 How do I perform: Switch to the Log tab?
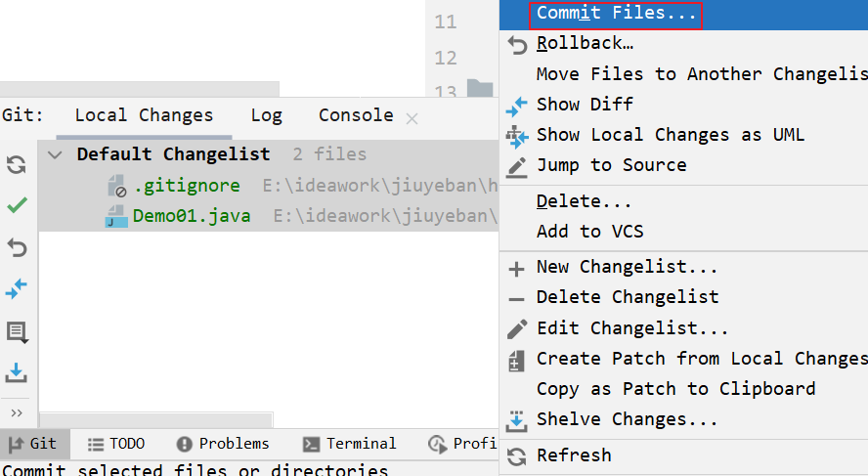pos(266,115)
